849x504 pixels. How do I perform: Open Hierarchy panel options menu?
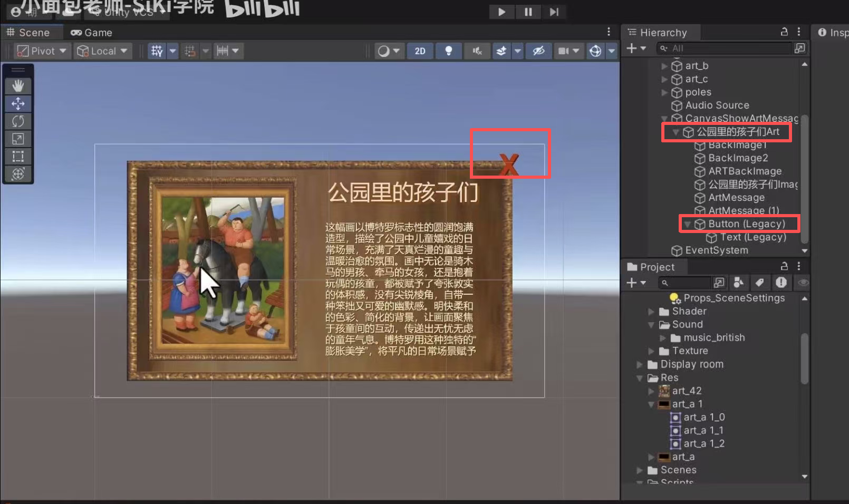(799, 32)
